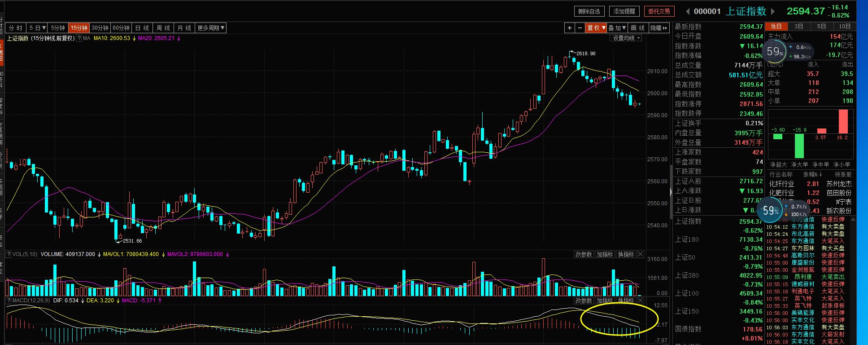Image resolution: width=868 pixels, height=345 pixels.
Task: Switch to 分时 intraday chart
Action: [16, 28]
